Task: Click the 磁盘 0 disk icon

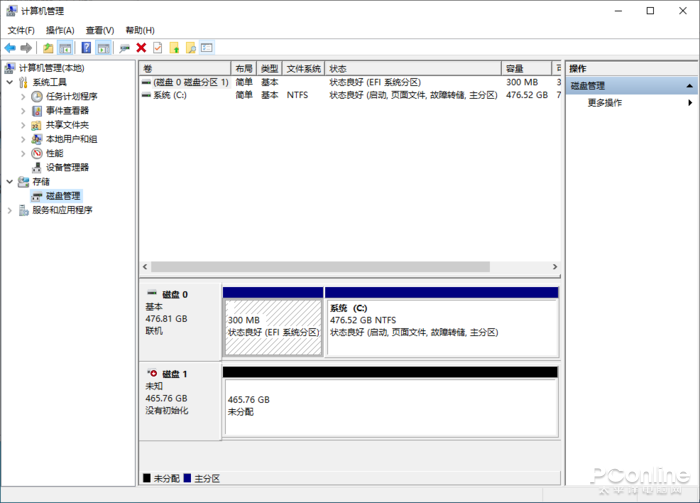Action: click(152, 293)
